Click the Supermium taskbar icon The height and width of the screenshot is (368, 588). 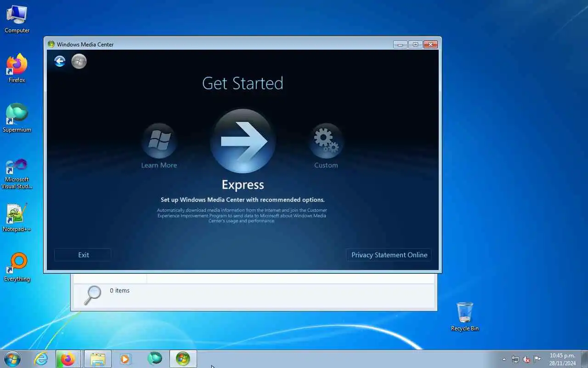(x=155, y=359)
